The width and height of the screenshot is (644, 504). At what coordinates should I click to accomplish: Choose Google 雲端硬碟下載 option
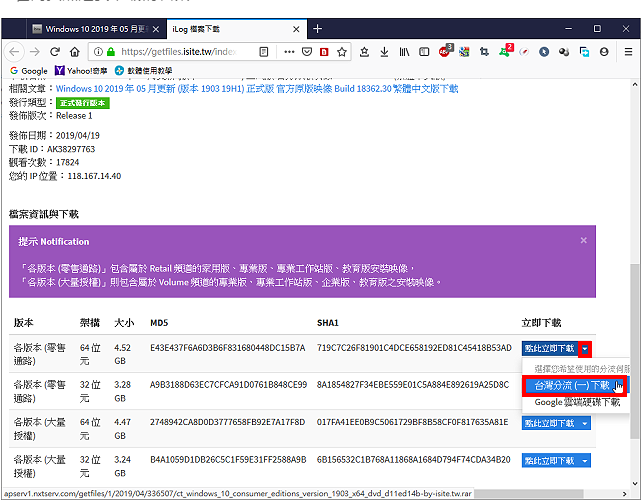[x=575, y=403]
